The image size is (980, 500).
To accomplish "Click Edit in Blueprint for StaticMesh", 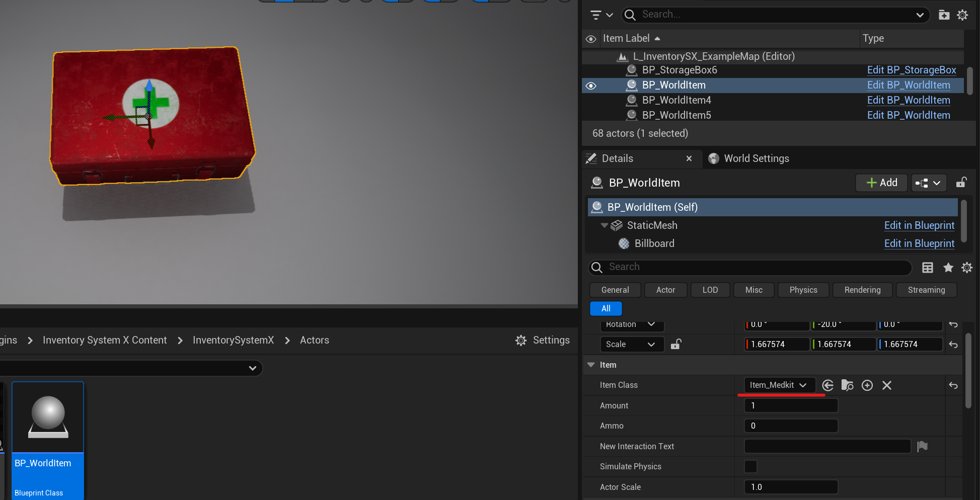I will click(x=919, y=225).
